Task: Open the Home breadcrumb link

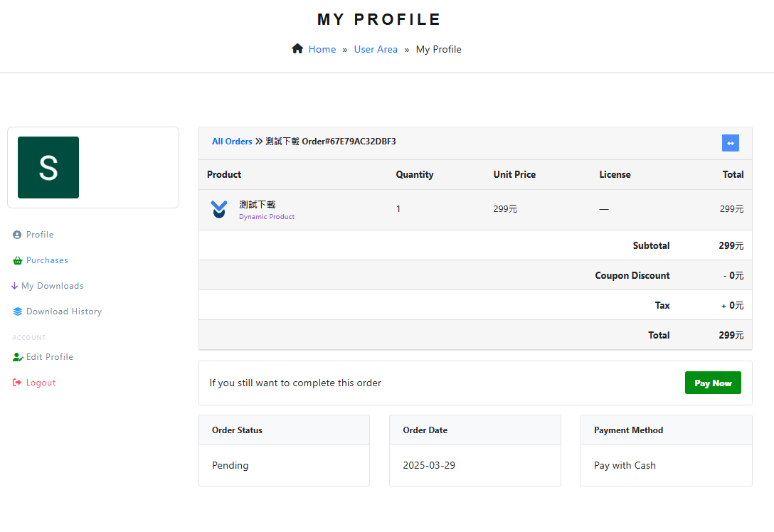Action: pyautogui.click(x=322, y=49)
